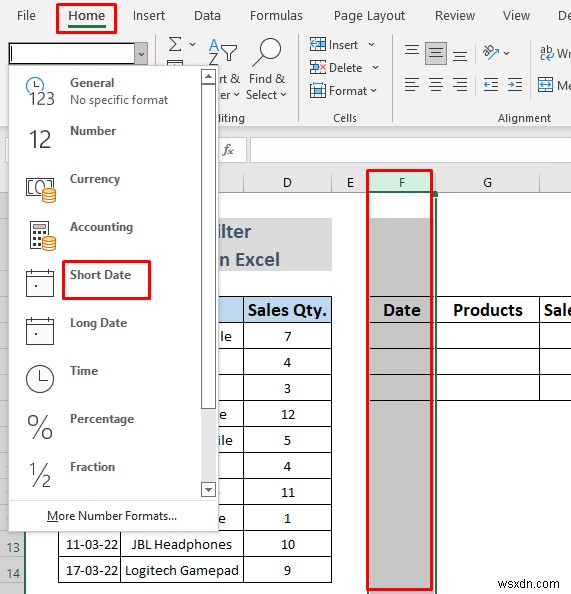
Task: Collapse the number format dropdown arrow
Action: 141,54
